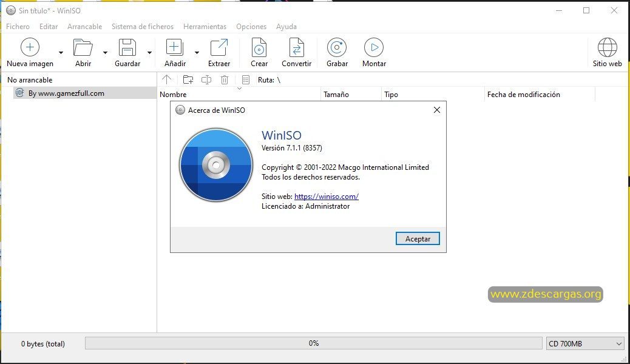Sort by the Nombre column header
The width and height of the screenshot is (630, 364).
(239, 95)
